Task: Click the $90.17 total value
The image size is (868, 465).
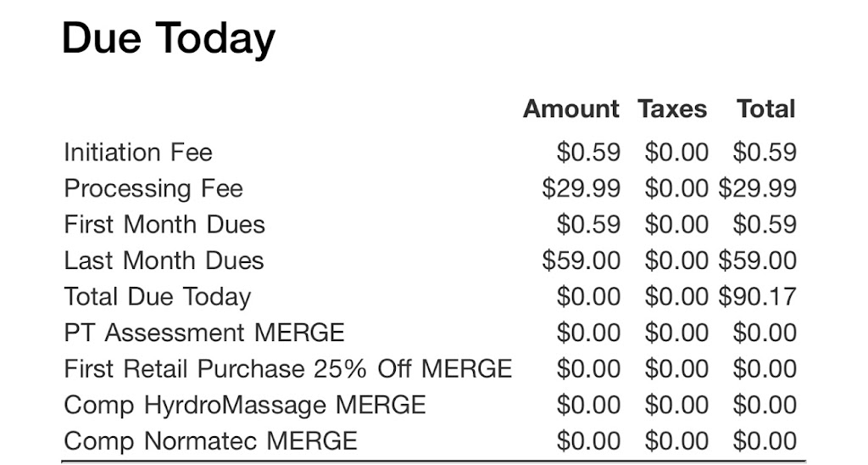Action: (758, 297)
